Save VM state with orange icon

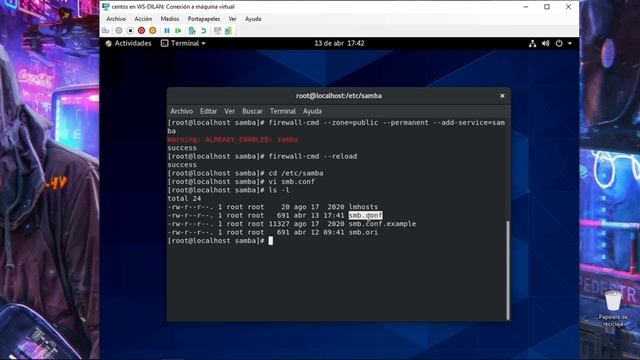click(153, 31)
